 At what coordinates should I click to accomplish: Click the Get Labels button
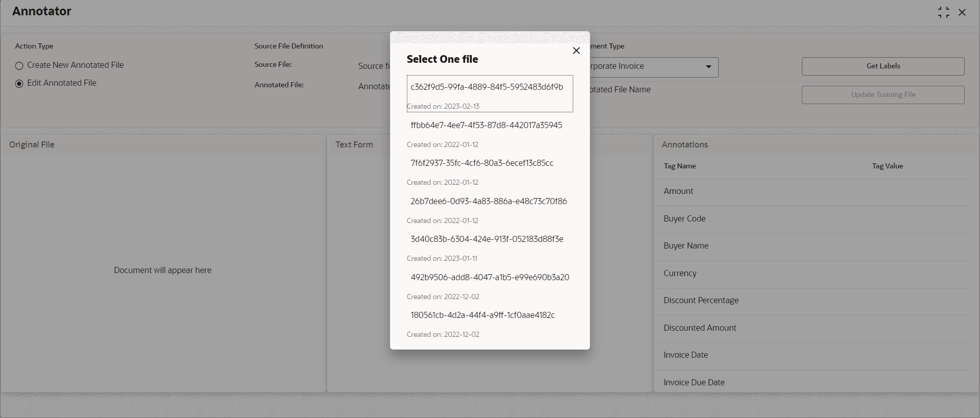click(x=883, y=66)
